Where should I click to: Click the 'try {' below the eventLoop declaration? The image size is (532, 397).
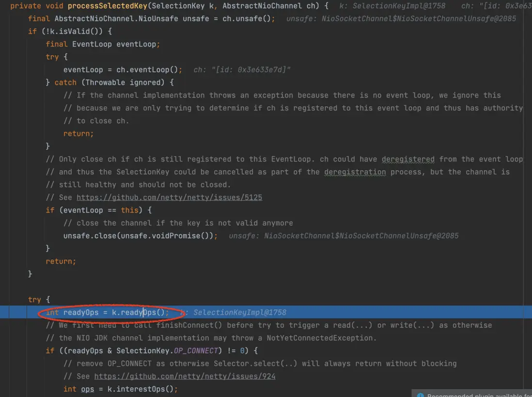coord(57,57)
